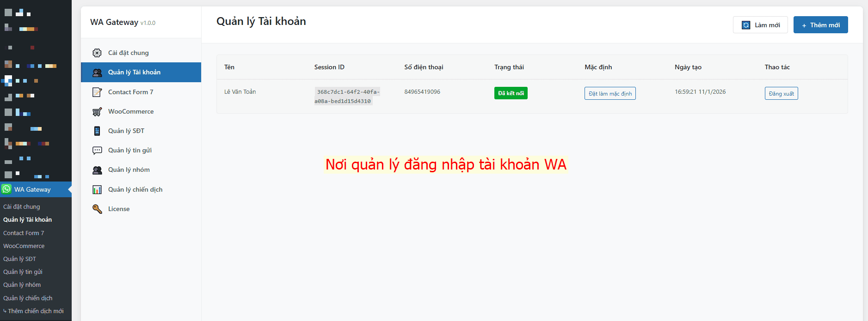Open Quản lý Tài khoản in plugin menu
Image resolution: width=868 pixels, height=321 pixels.
point(134,73)
